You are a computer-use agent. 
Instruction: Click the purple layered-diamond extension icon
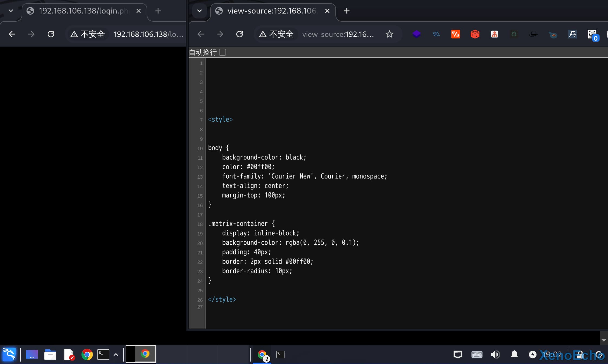coord(416,34)
